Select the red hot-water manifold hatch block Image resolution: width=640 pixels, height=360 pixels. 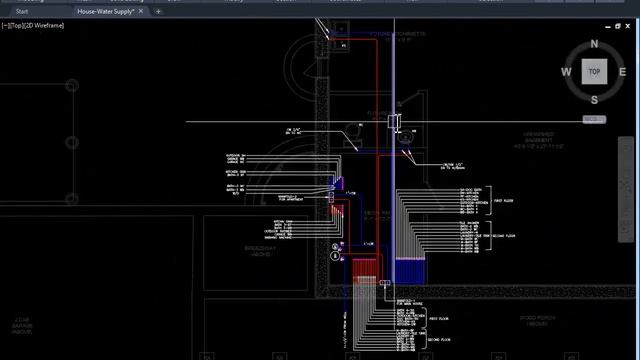coord(364,271)
